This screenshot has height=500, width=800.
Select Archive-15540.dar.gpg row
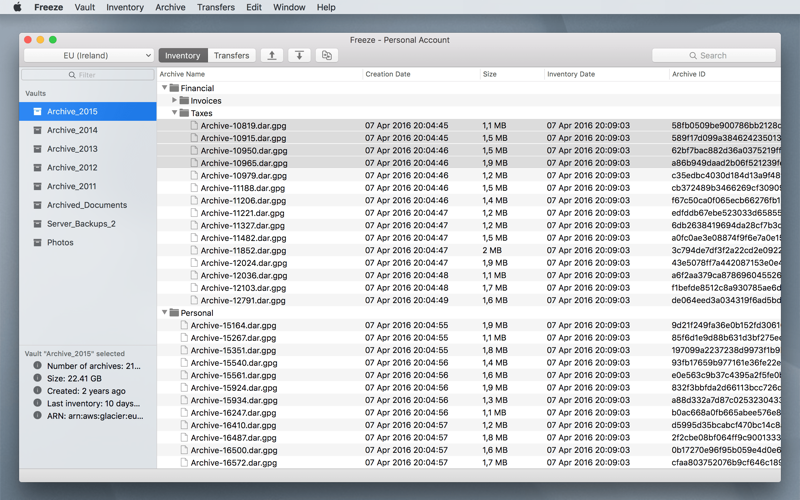tap(469, 363)
